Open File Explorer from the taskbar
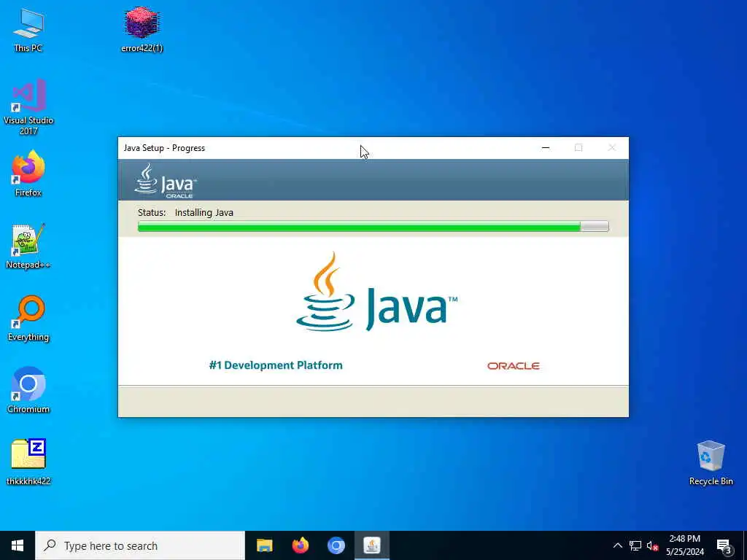 pos(264,545)
